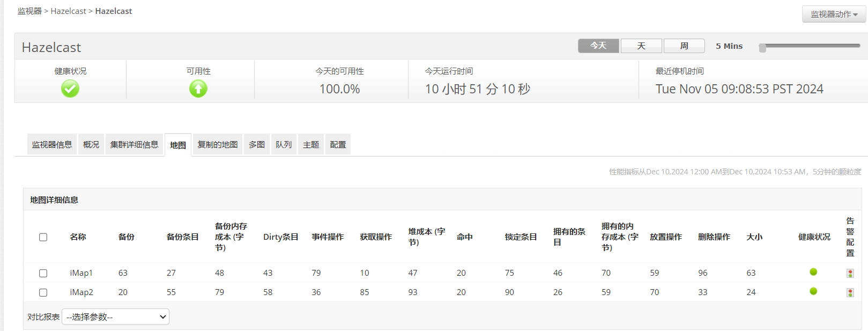This screenshot has height=331, width=868.
Task: Click the 删除操作 column header
Action: tap(714, 237)
